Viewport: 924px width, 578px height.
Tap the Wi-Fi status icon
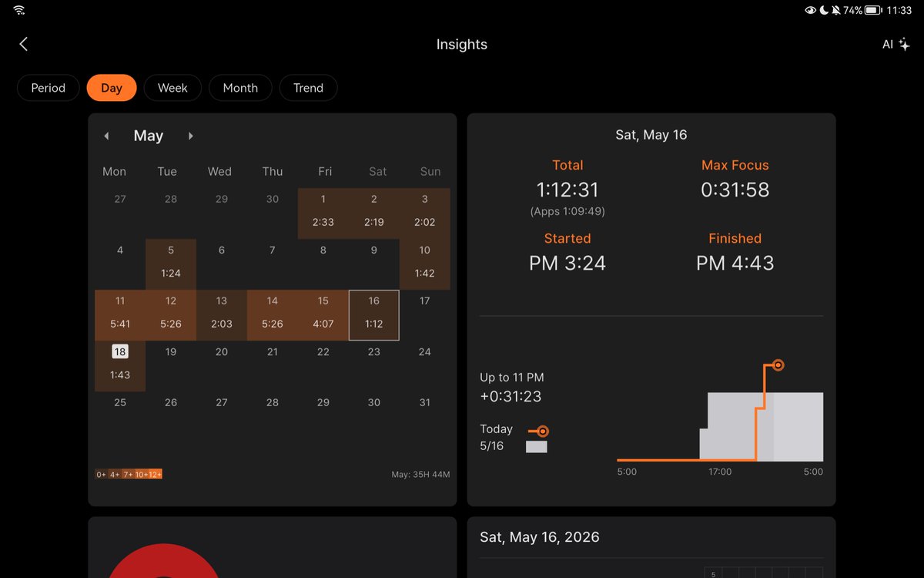click(x=19, y=10)
